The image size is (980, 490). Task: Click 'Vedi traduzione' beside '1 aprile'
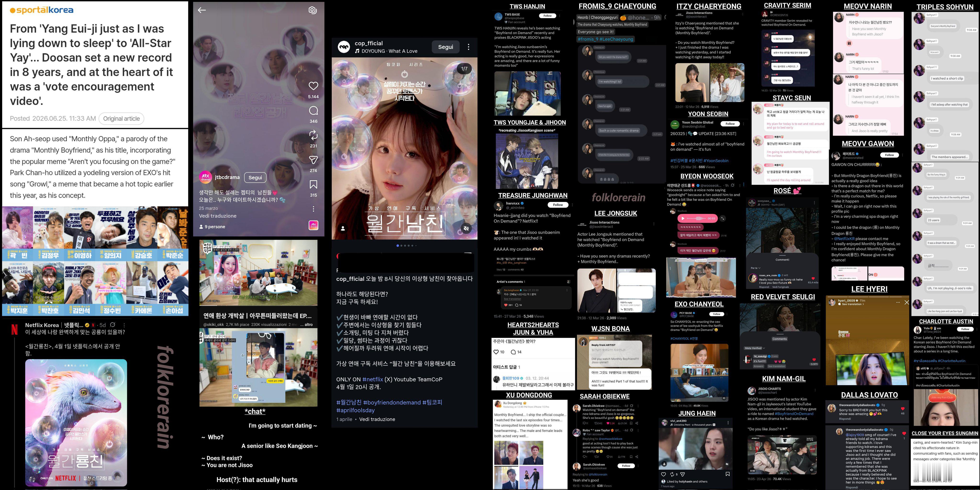(377, 419)
